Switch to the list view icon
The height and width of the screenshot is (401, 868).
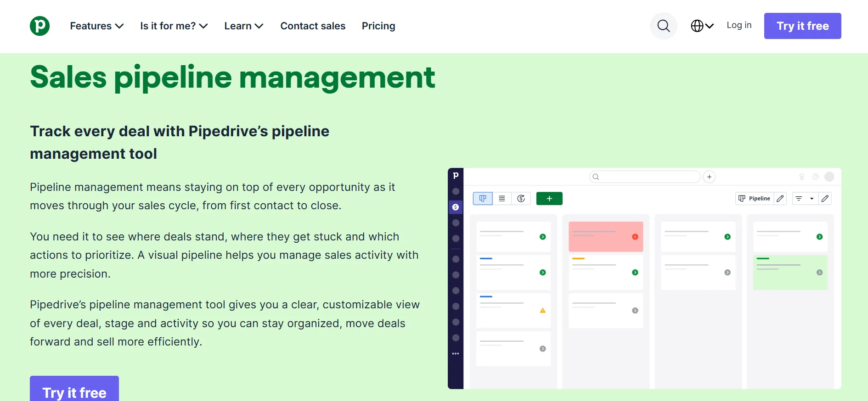point(502,198)
